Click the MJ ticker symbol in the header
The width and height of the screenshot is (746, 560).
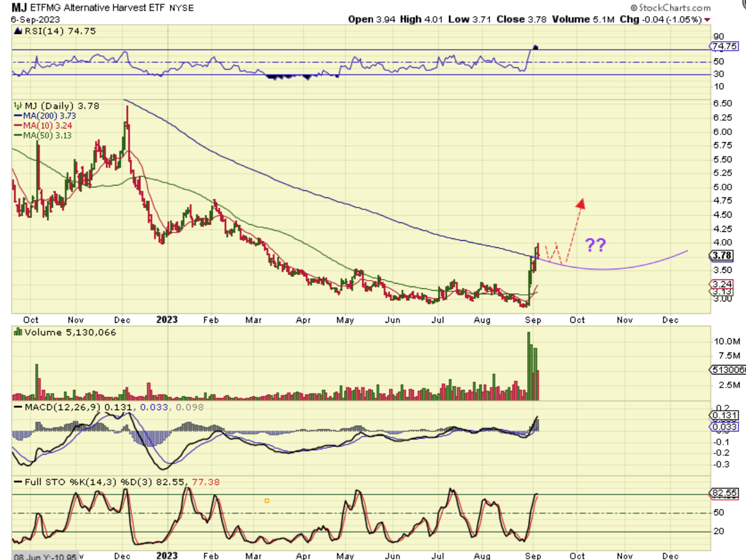pyautogui.click(x=18, y=8)
